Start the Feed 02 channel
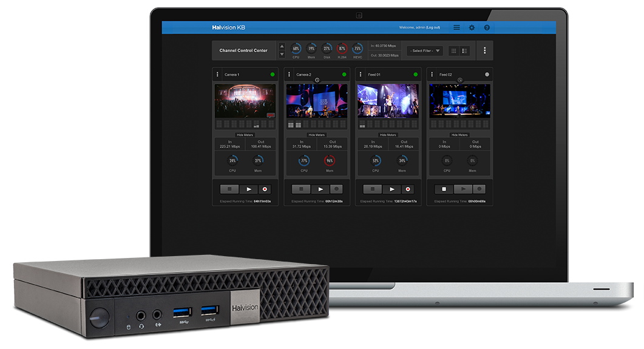This screenshot has height=349, width=644. click(x=463, y=189)
